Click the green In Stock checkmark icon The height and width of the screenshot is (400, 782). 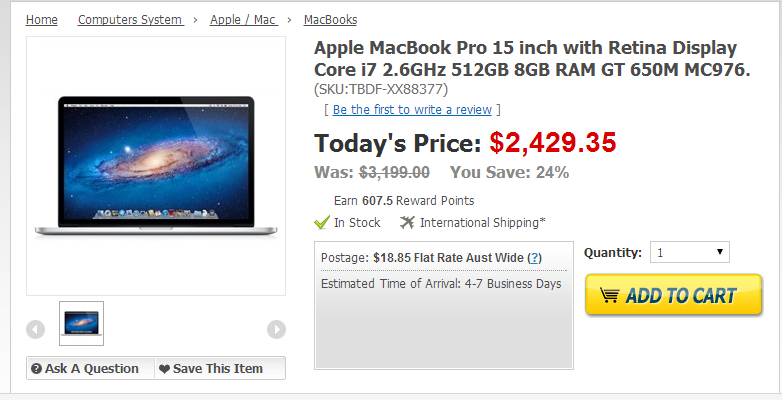tap(322, 222)
